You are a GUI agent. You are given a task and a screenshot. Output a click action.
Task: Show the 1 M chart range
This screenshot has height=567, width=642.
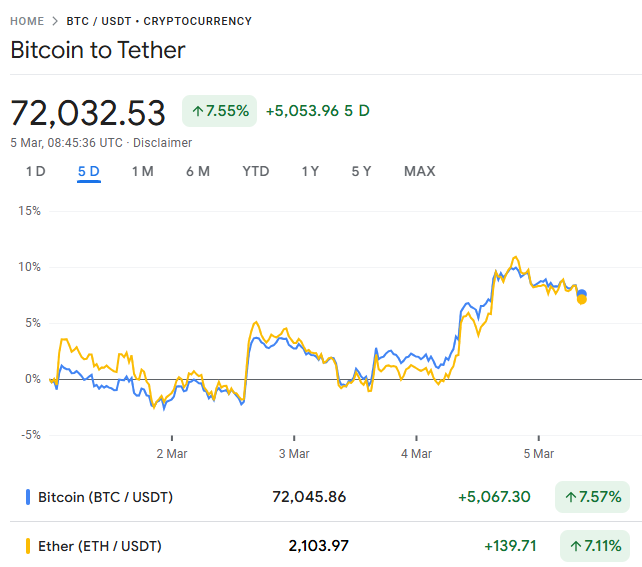point(142,171)
